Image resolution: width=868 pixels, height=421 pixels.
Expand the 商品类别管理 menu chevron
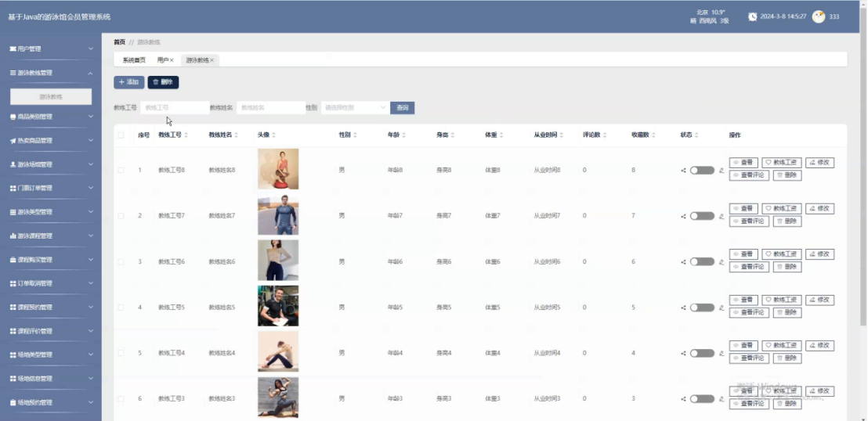pos(91,117)
